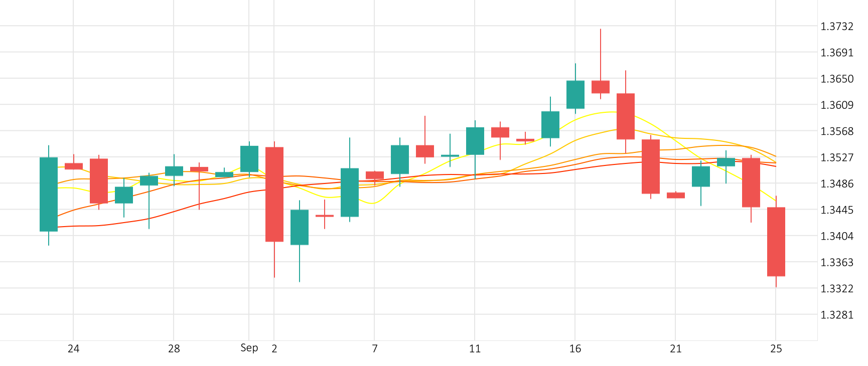Click the first green candle on the far left
868x366 pixels.
pyautogui.click(x=49, y=195)
